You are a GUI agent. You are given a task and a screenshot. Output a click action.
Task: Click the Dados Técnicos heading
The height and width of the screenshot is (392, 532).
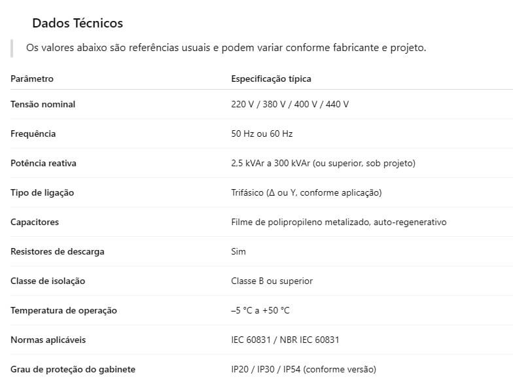(x=77, y=23)
